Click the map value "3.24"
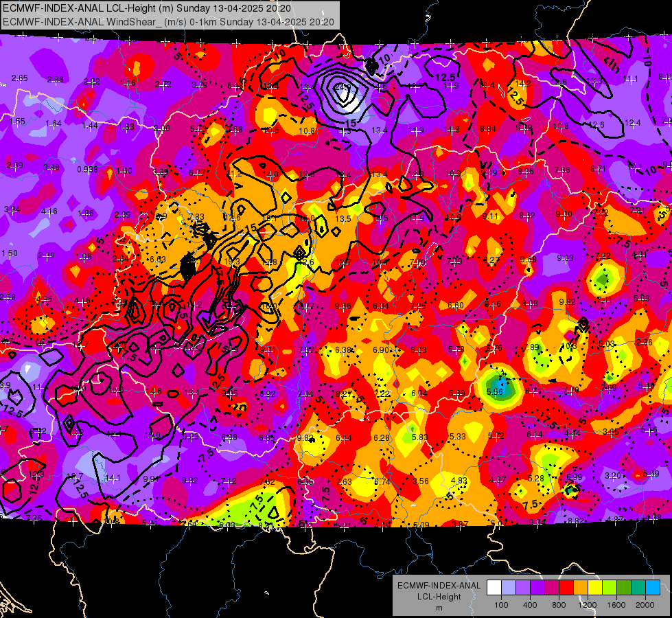Viewport: 672px width, 618px height. (x=12, y=209)
